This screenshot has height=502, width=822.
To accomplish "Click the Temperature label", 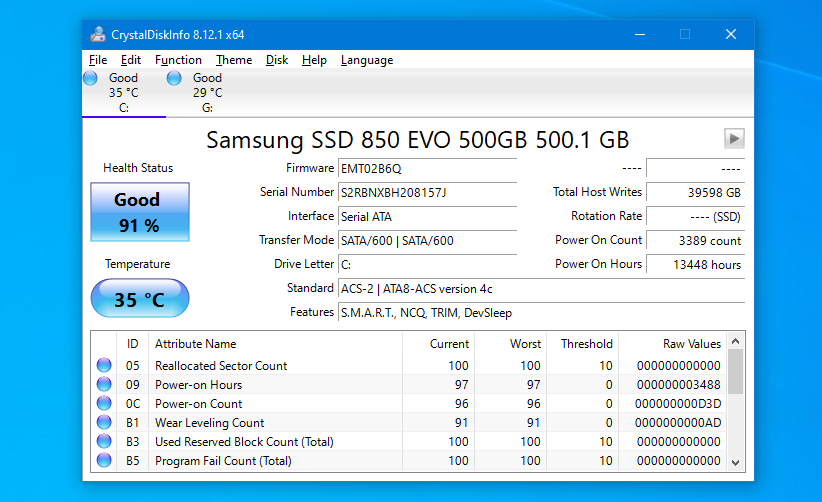I will [x=137, y=264].
